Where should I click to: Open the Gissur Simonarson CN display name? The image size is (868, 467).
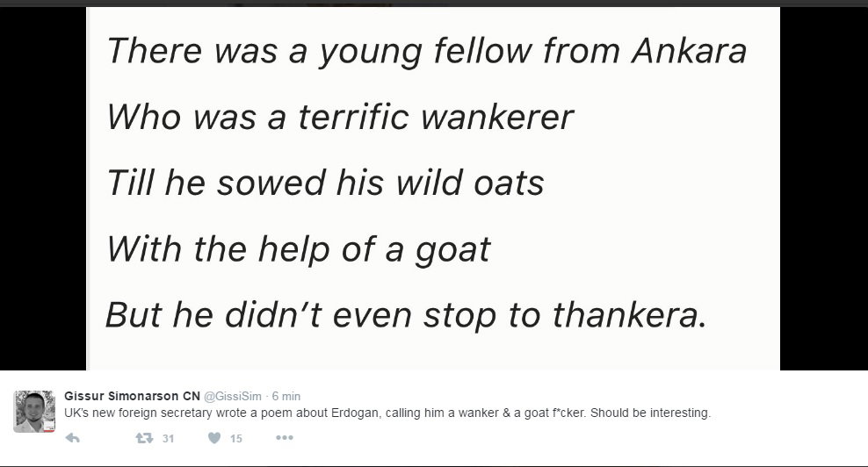click(133, 396)
